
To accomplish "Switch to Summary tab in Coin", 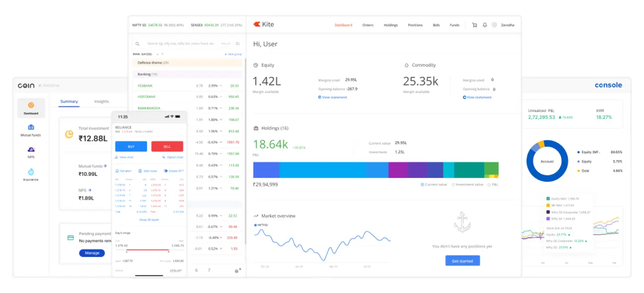I will point(69,101).
